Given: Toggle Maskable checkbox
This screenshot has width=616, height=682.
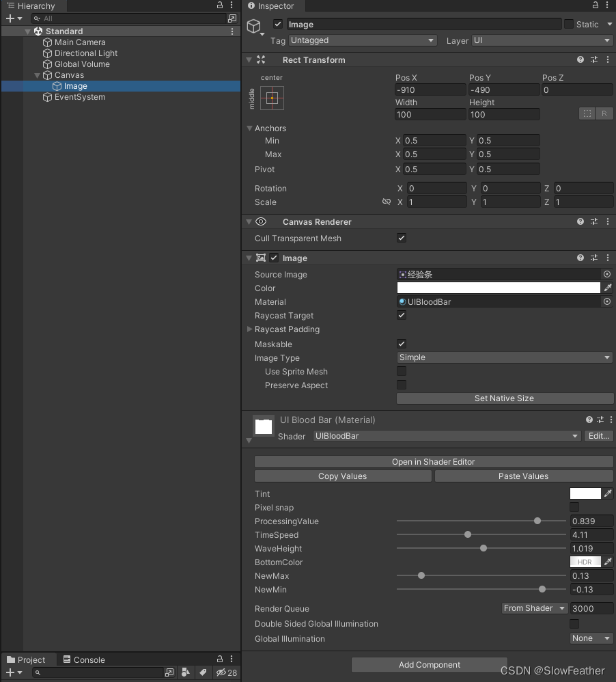Looking at the screenshot, I should [402, 344].
